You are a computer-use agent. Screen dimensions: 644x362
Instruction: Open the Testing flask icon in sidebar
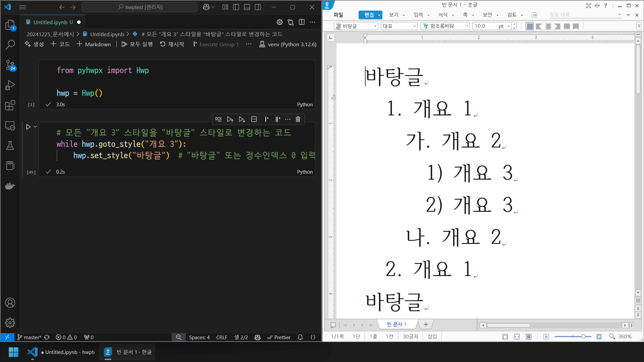pyautogui.click(x=10, y=145)
